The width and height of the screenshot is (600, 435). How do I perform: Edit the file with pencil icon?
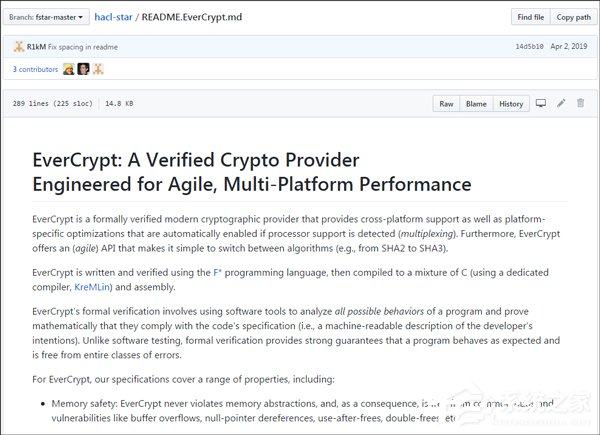(x=560, y=103)
